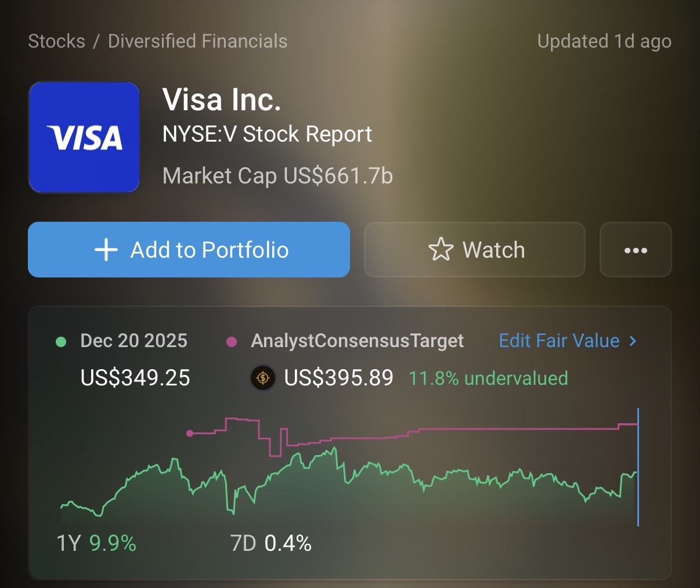
Task: Go to the Stocks breadcrumb
Action: (56, 41)
